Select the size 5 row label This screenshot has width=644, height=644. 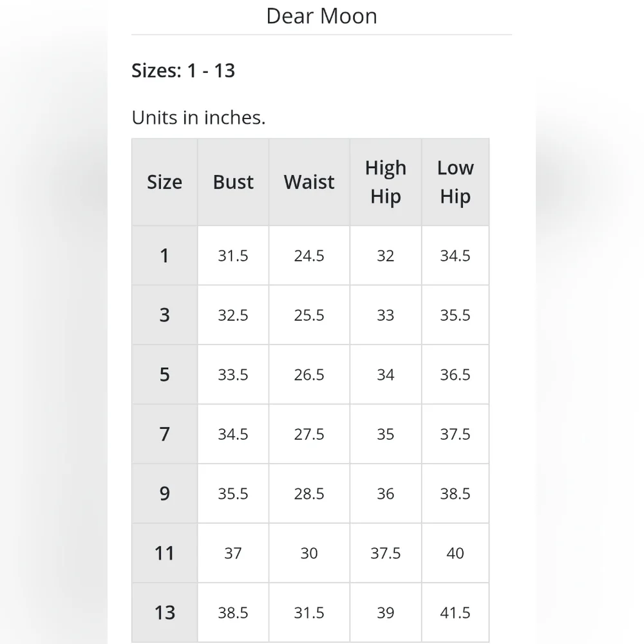tap(165, 375)
